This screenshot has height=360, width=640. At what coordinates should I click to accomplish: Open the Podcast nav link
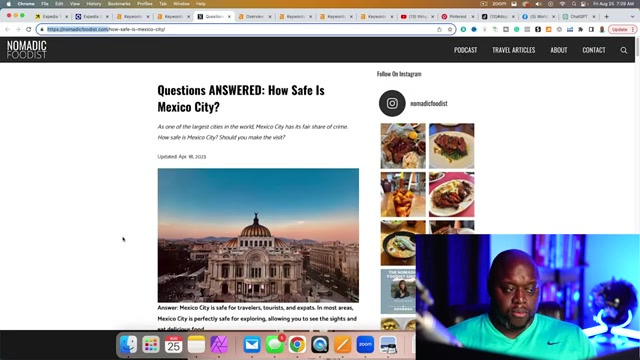pos(465,50)
